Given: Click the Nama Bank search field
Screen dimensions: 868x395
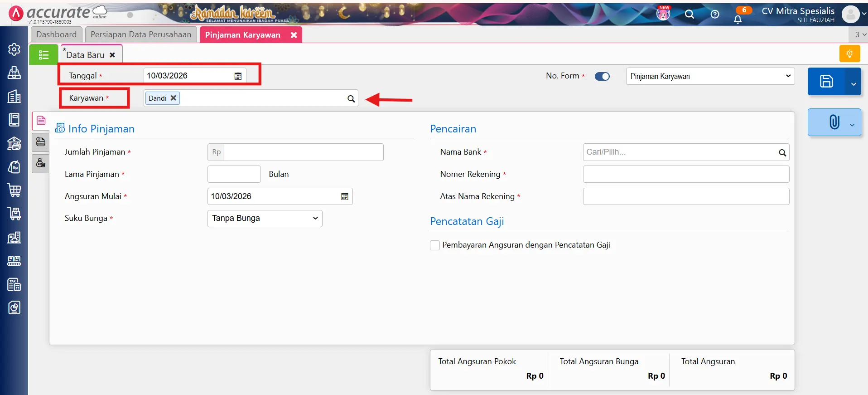Looking at the screenshot, I should [680, 152].
